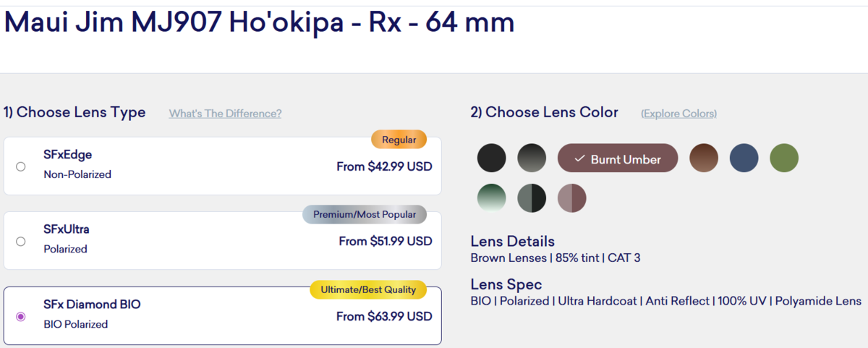Click the SFx Diamond BIO $63.99 price
The image size is (868, 348).
pyautogui.click(x=384, y=316)
